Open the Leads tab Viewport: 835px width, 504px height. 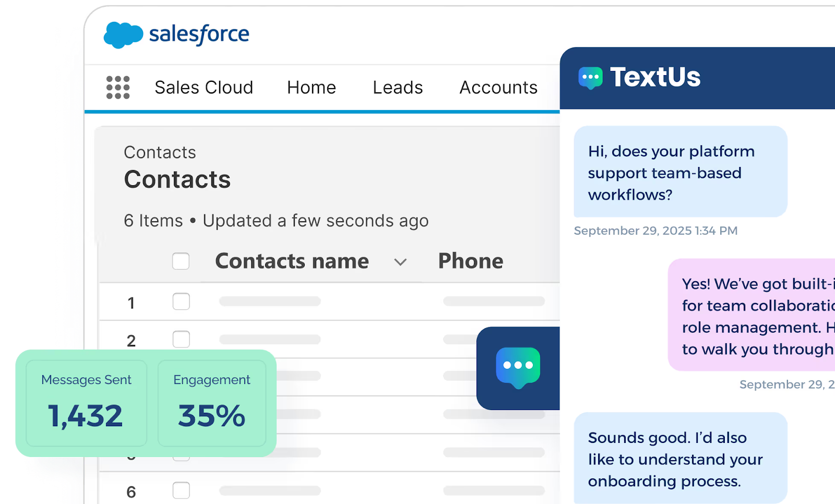397,88
